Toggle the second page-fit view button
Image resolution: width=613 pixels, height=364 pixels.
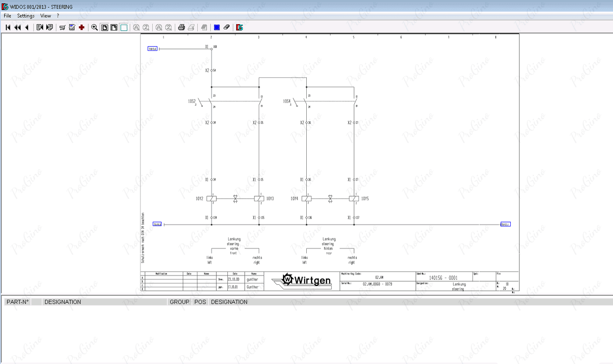(x=114, y=28)
